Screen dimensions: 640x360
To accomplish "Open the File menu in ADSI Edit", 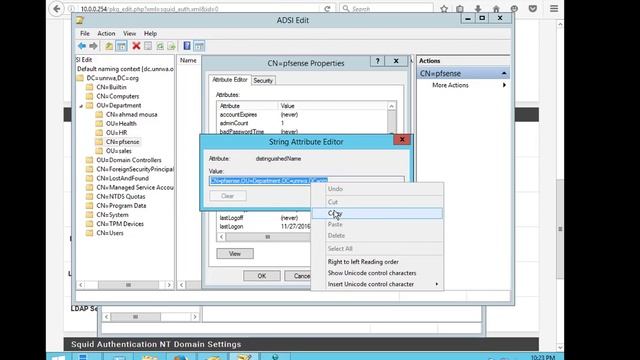I will pyautogui.click(x=84, y=33).
